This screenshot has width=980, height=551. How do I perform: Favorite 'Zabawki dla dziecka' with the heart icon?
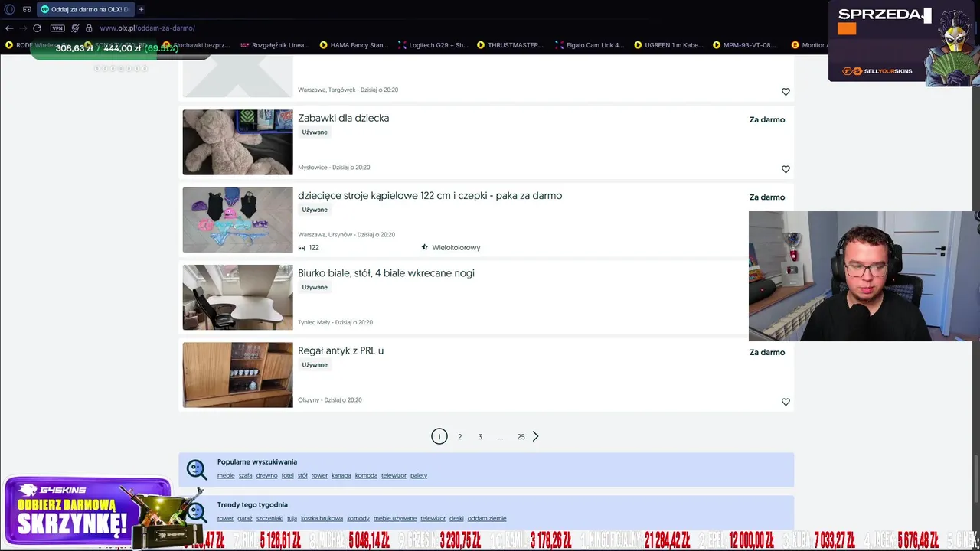click(x=786, y=169)
